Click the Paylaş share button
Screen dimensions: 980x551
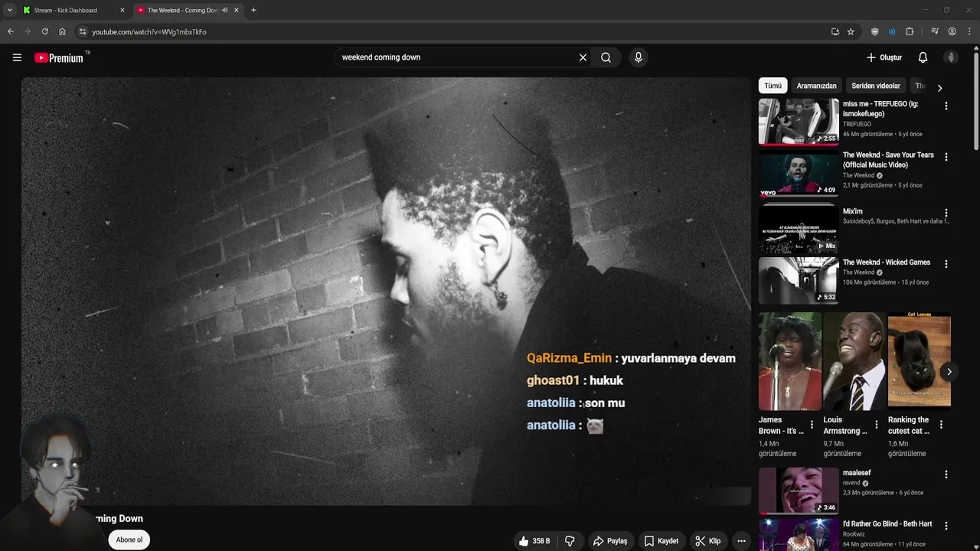[610, 541]
